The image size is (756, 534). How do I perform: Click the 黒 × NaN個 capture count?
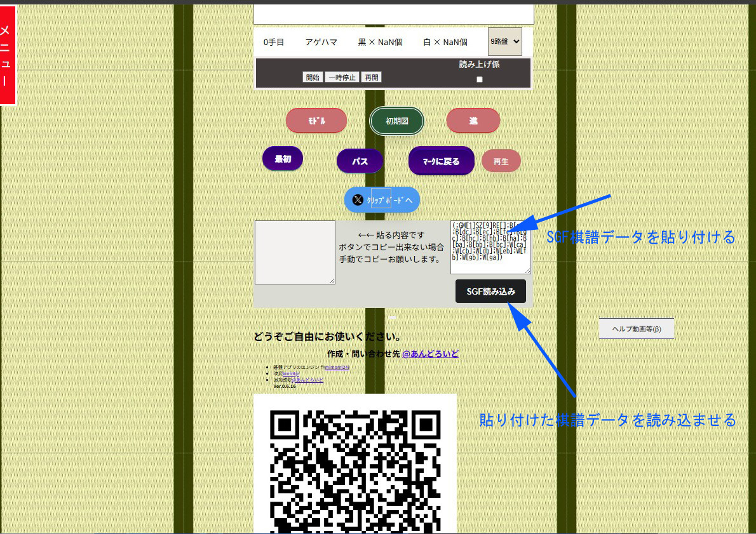(380, 42)
